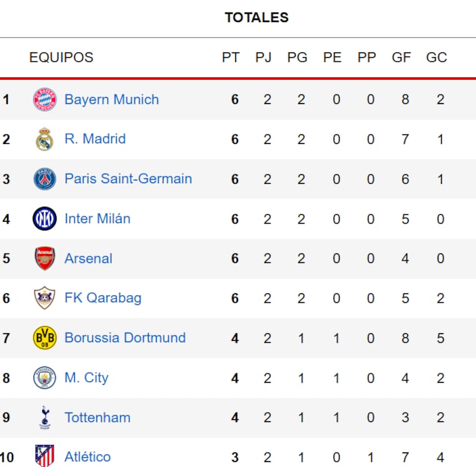The image size is (476, 467).
Task: Click the GF goals-for column header
Action: pos(402,58)
